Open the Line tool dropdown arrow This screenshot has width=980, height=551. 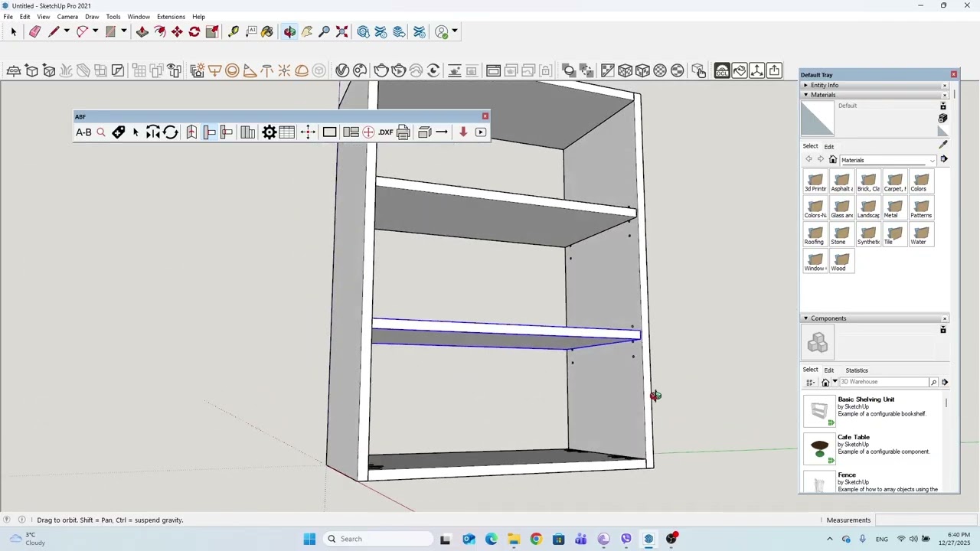coord(67,31)
